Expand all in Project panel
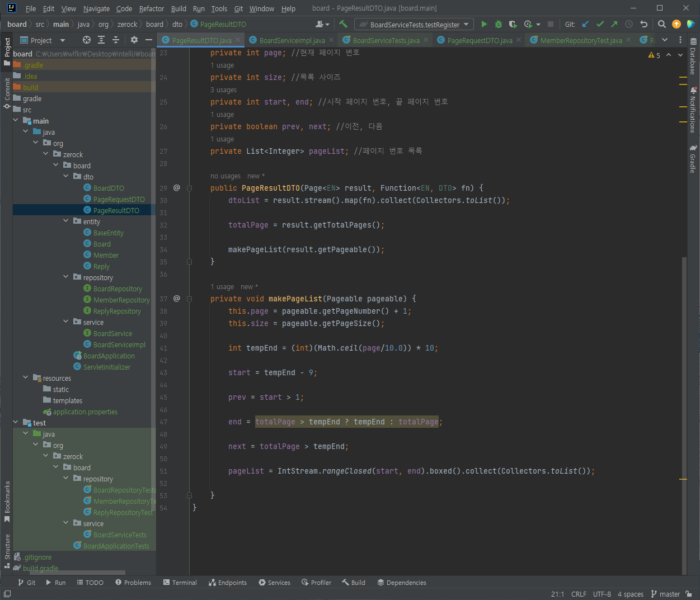Image resolution: width=700 pixels, height=600 pixels. pyautogui.click(x=101, y=40)
